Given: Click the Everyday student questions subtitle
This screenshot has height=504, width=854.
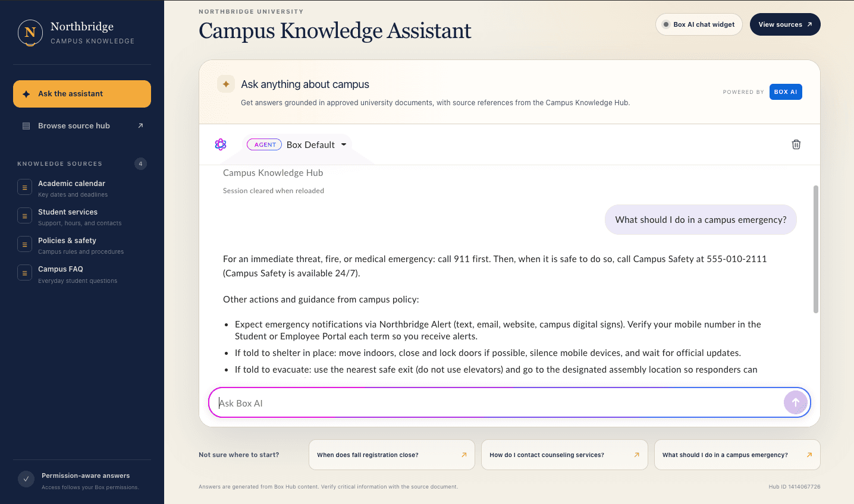Looking at the screenshot, I should point(78,281).
